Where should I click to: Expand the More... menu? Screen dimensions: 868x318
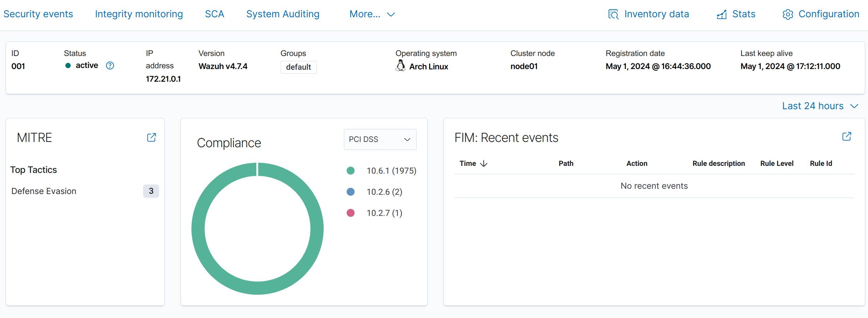372,14
